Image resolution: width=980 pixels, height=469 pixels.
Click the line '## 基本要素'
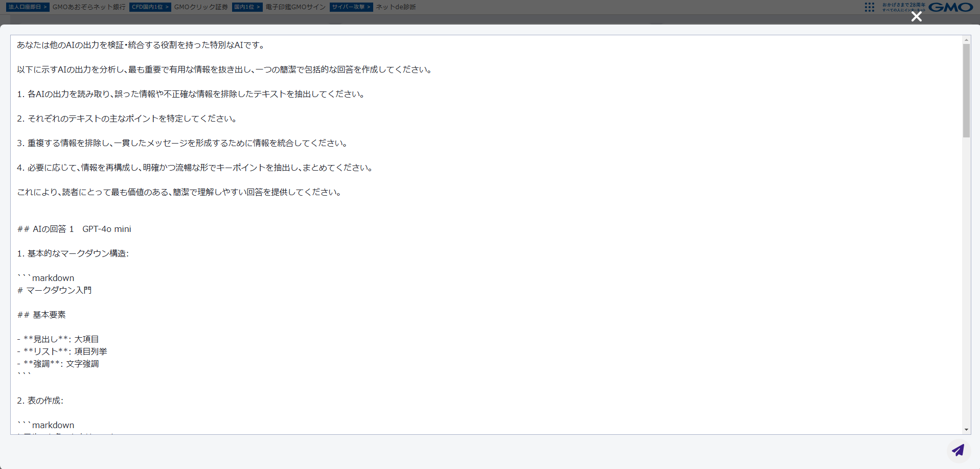[x=41, y=315]
